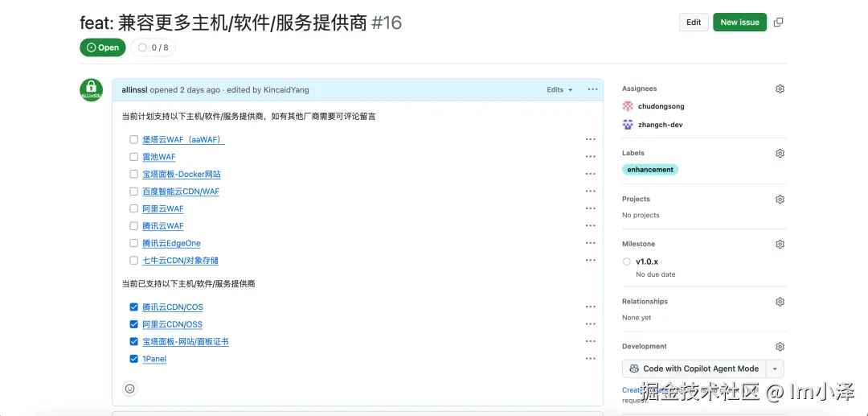868x416 pixels.
Task: Click Code with Copilot Agent Mode button
Action: (x=694, y=369)
